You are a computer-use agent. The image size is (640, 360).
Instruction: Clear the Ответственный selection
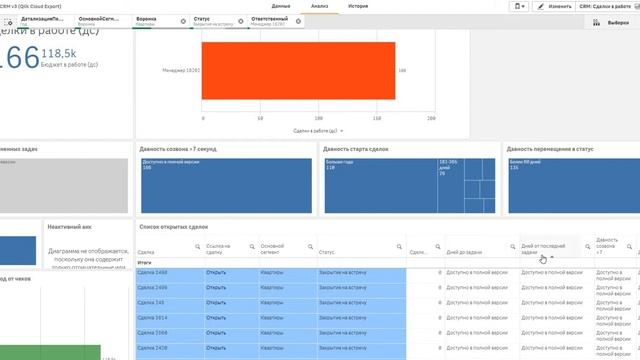(298, 21)
